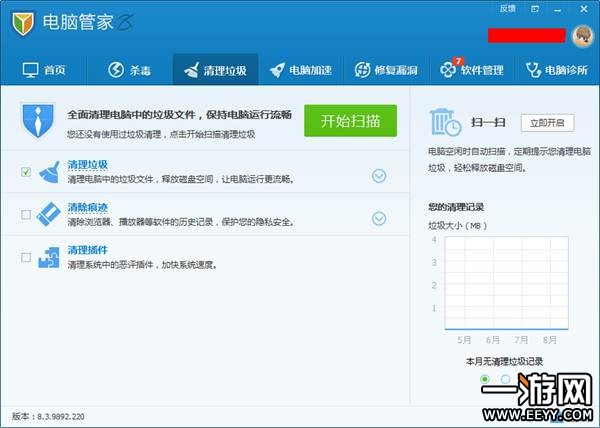The image size is (600, 428).
Task: Minimize the 电脑管家 window
Action: click(558, 10)
